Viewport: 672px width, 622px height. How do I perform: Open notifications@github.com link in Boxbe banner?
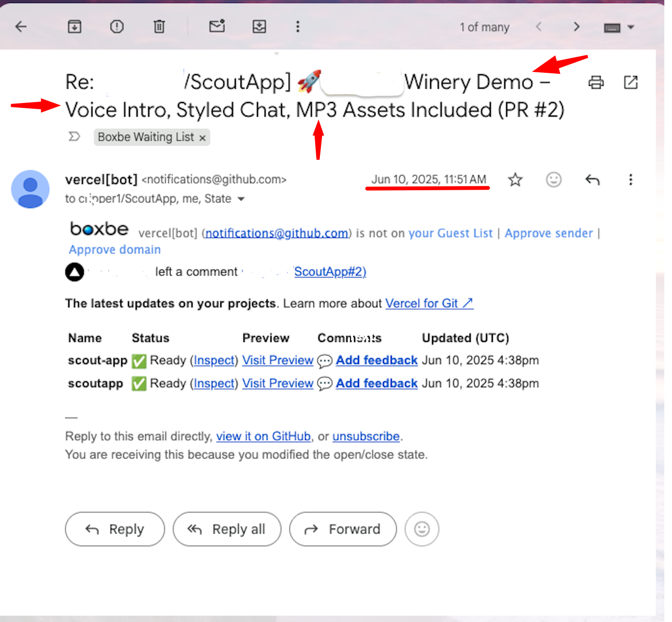click(x=276, y=233)
